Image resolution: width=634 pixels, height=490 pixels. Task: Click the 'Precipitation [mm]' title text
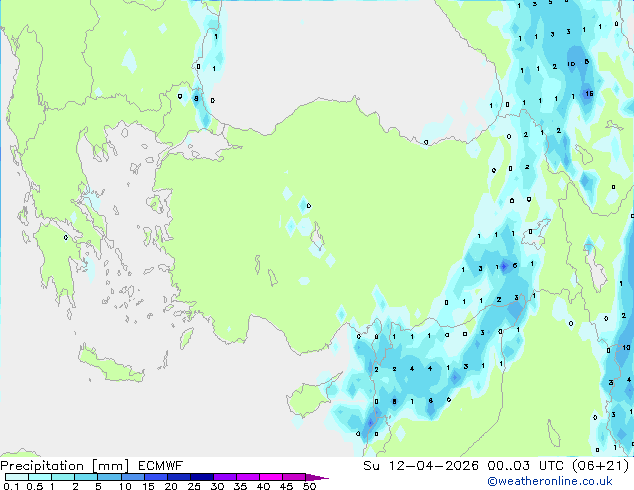point(65,466)
